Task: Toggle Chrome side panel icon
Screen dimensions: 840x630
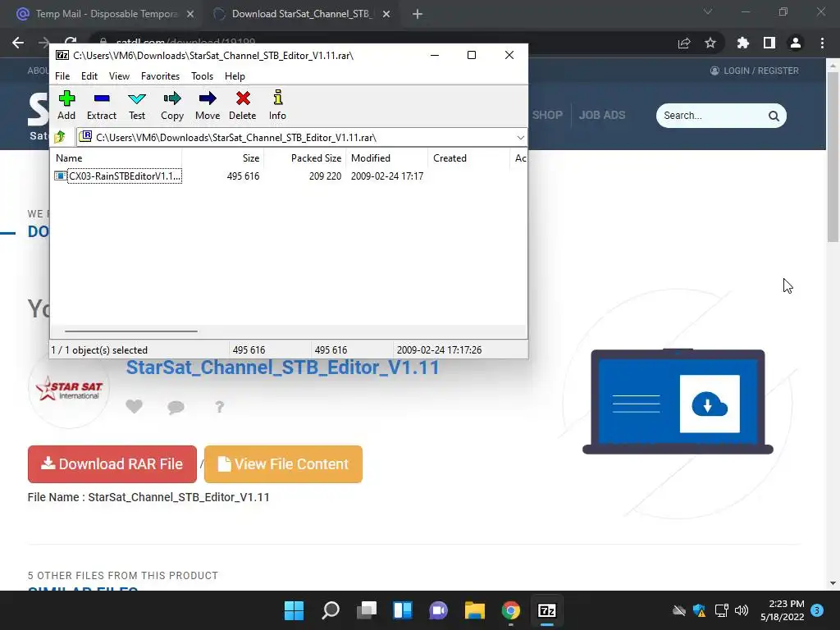Action: tap(769, 43)
